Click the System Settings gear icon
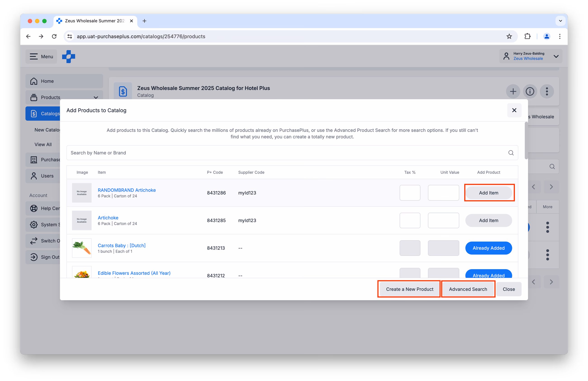 click(34, 224)
